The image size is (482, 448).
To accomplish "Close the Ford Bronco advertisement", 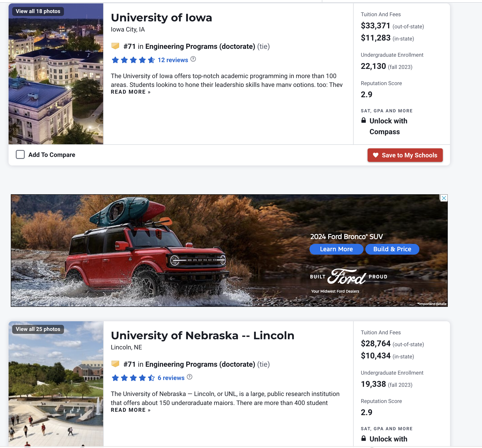I will (x=444, y=198).
